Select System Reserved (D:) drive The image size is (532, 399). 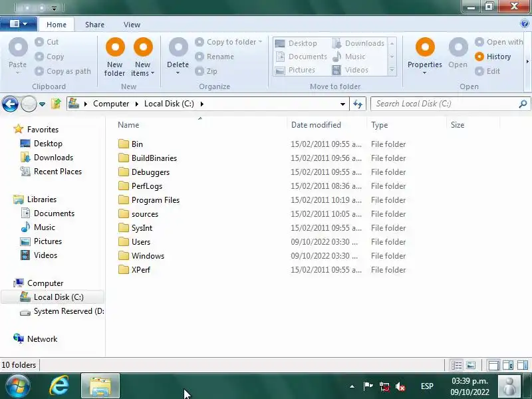(62, 311)
